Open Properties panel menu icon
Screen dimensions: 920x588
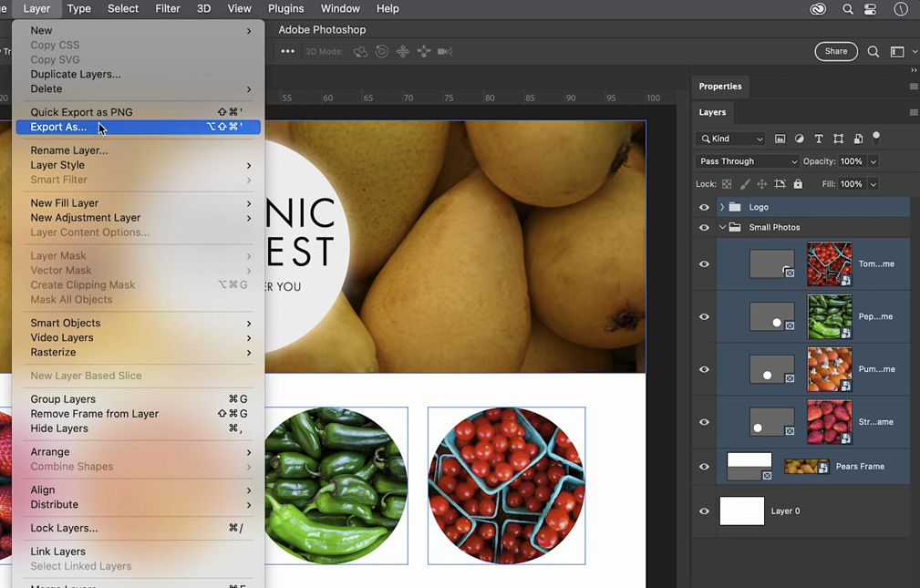[x=914, y=87]
